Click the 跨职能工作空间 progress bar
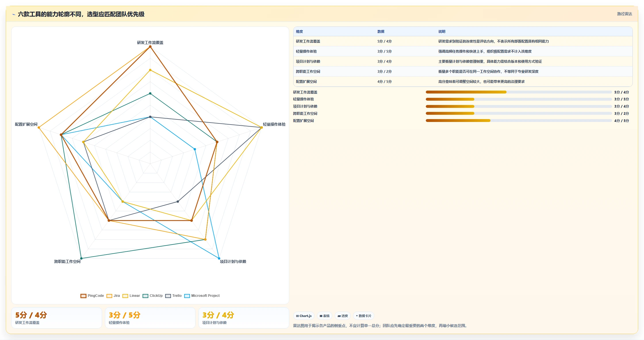644x340 pixels. (x=519, y=113)
